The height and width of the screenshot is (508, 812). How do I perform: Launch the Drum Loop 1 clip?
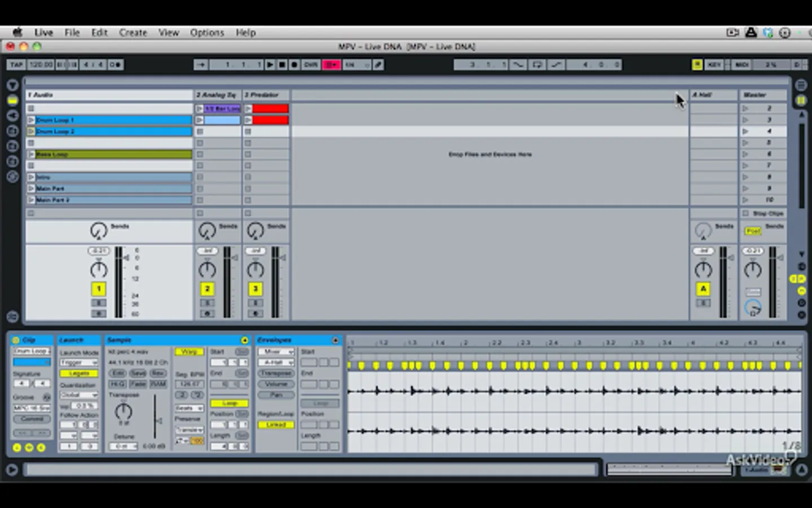31,120
